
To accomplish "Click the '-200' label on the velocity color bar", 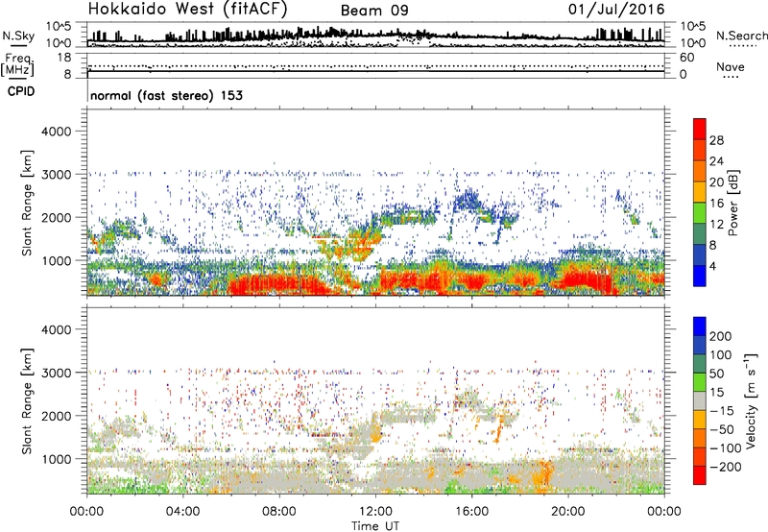I will pyautogui.click(x=726, y=467).
